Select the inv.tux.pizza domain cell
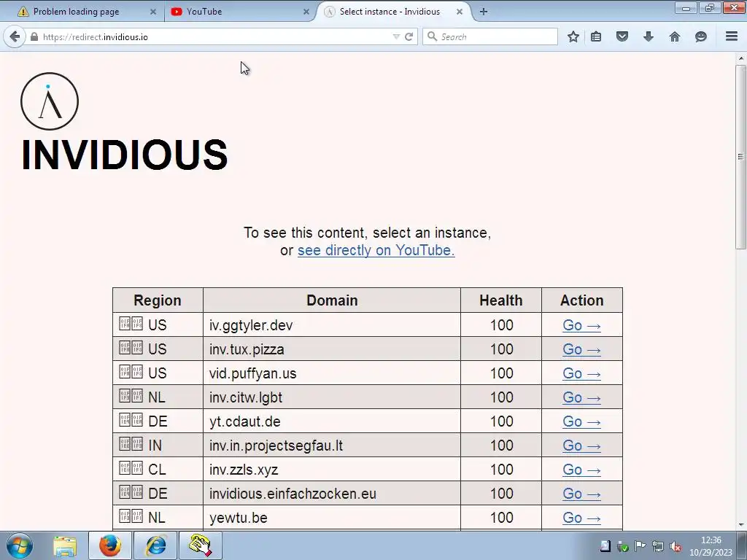This screenshot has width=747, height=560. 332,349
